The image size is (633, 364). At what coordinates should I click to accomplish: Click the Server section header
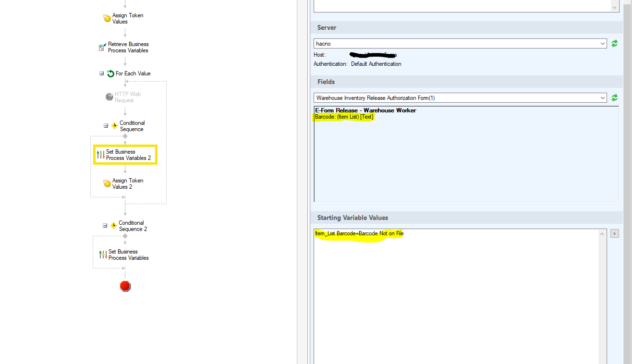pyautogui.click(x=466, y=28)
